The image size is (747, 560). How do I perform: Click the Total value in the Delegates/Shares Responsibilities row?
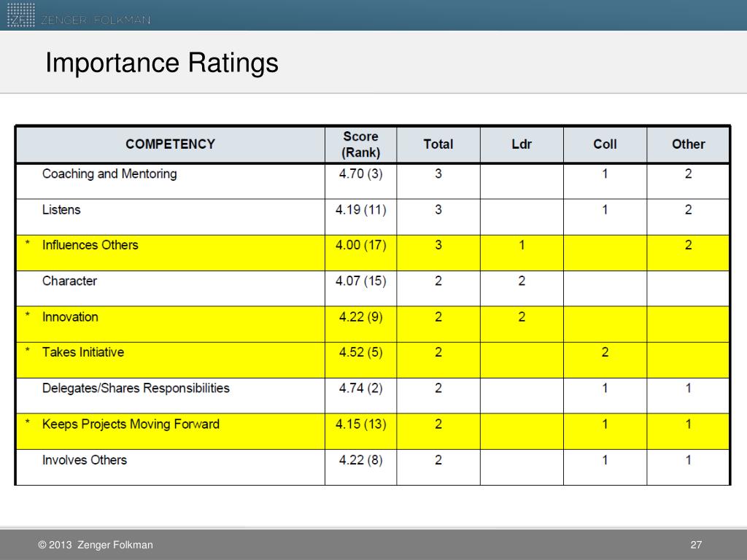point(438,389)
